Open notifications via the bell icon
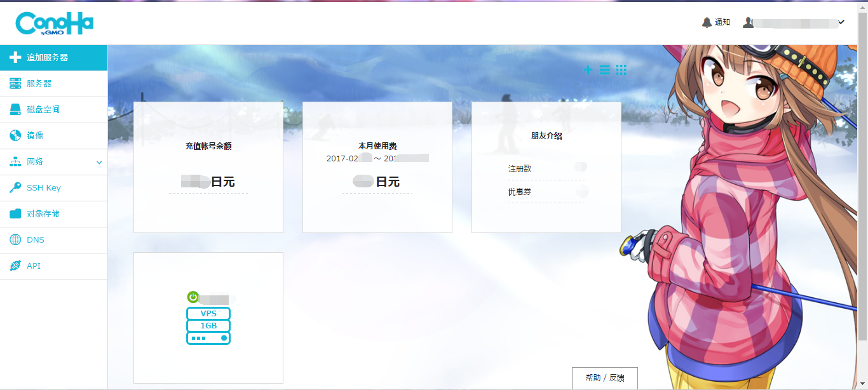Screen dimensions: 868x390 coord(707,22)
